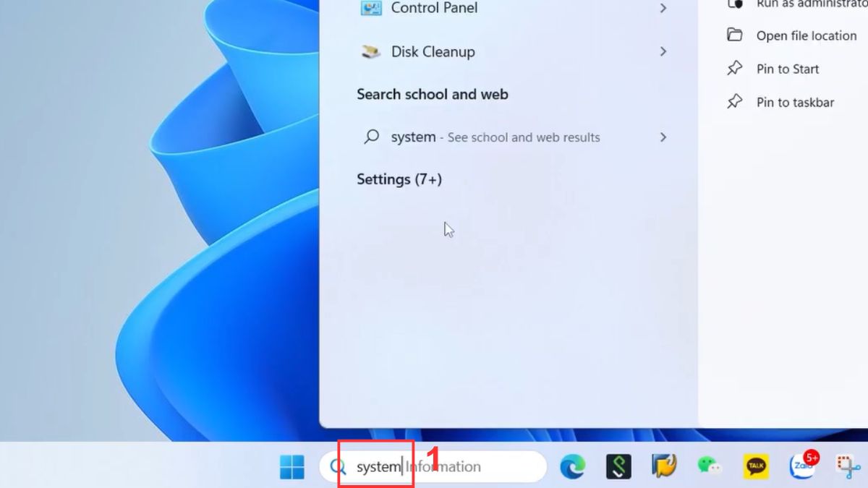Choose Open file location

click(805, 35)
